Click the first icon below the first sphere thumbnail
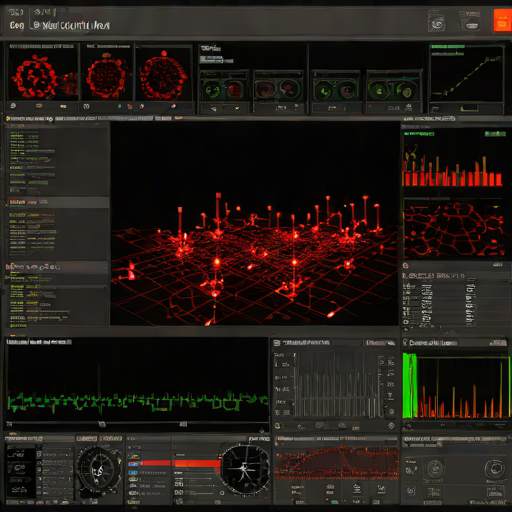The height and width of the screenshot is (512, 512). 13,106
